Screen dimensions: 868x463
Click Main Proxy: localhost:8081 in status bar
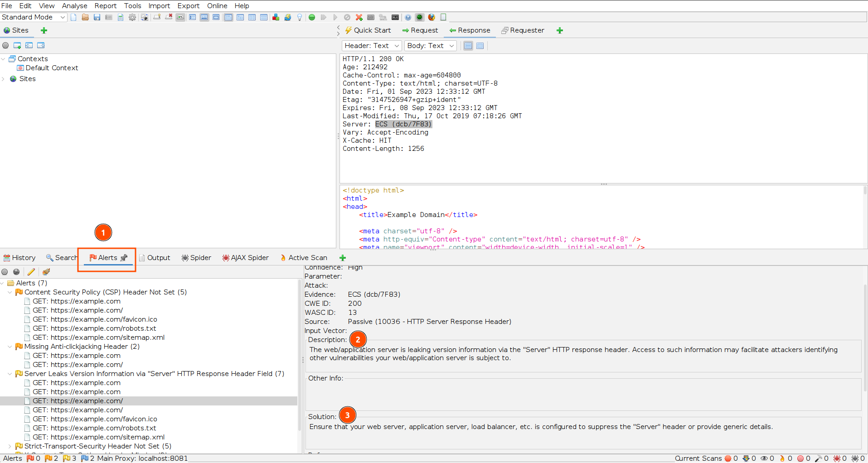coord(142,458)
